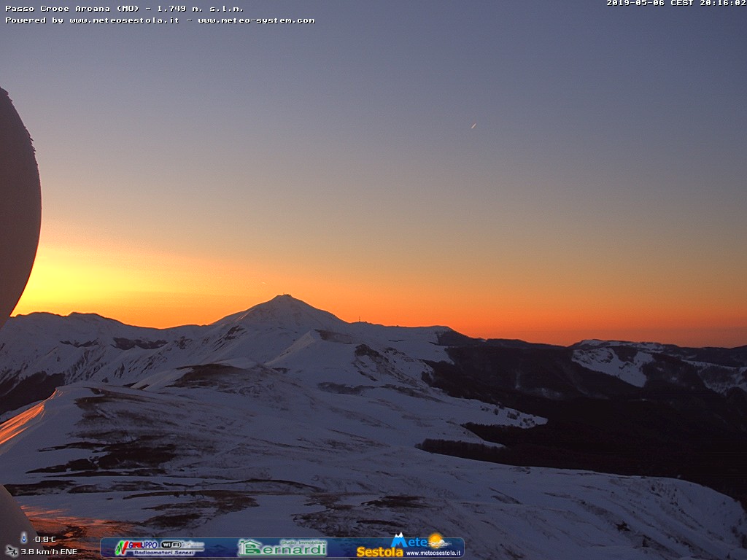747x560 pixels.
Task: Click the WiFi badge in the banner
Action: (171, 544)
